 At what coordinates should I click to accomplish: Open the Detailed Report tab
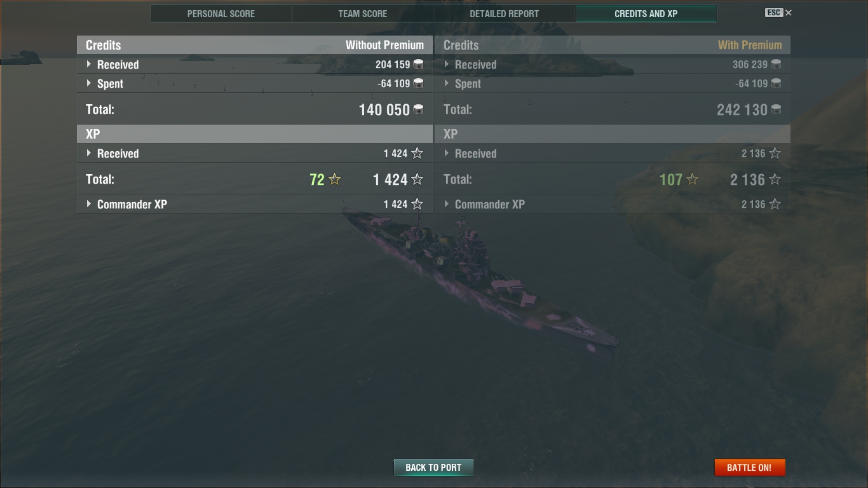[x=505, y=13]
